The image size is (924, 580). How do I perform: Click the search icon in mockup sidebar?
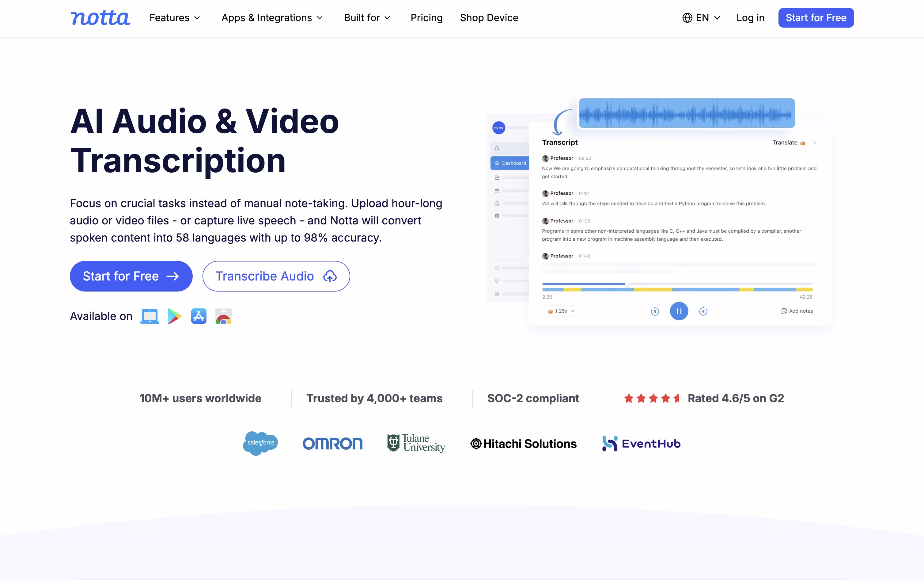tap(497, 148)
